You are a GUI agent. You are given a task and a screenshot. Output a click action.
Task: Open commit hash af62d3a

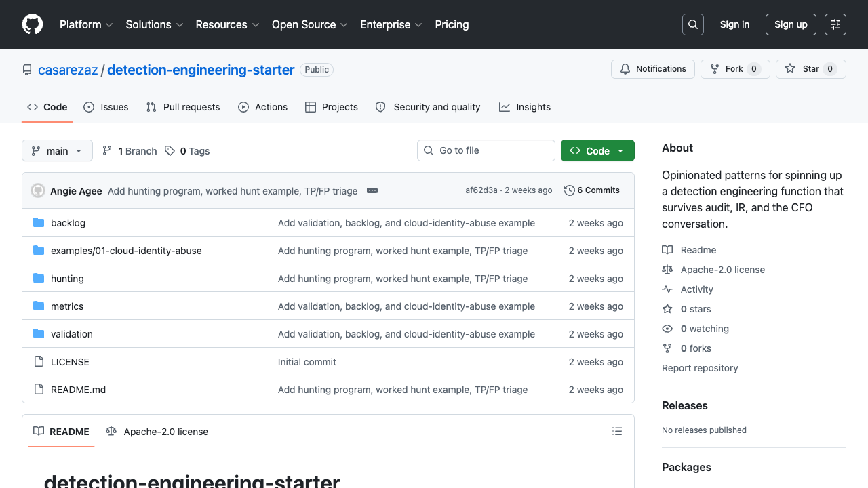pyautogui.click(x=481, y=190)
